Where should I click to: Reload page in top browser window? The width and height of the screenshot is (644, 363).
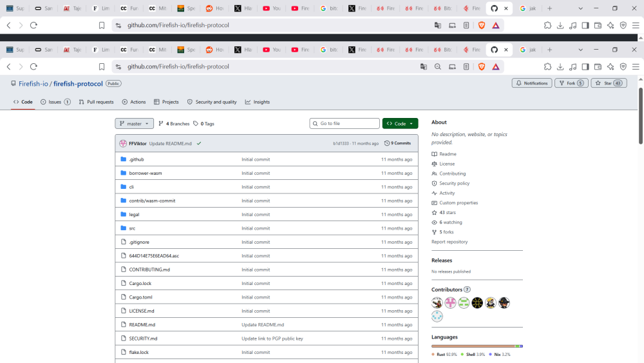click(x=33, y=25)
